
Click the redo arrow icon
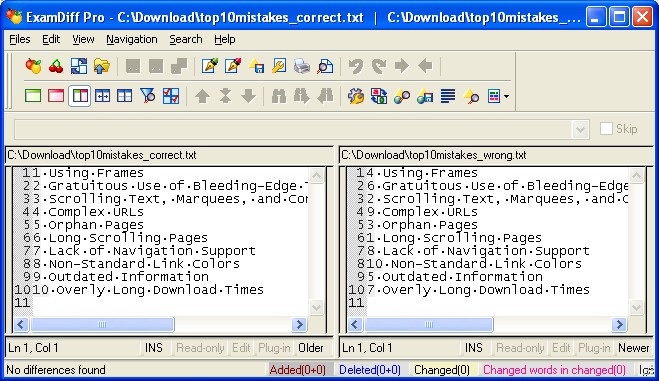coord(379,66)
